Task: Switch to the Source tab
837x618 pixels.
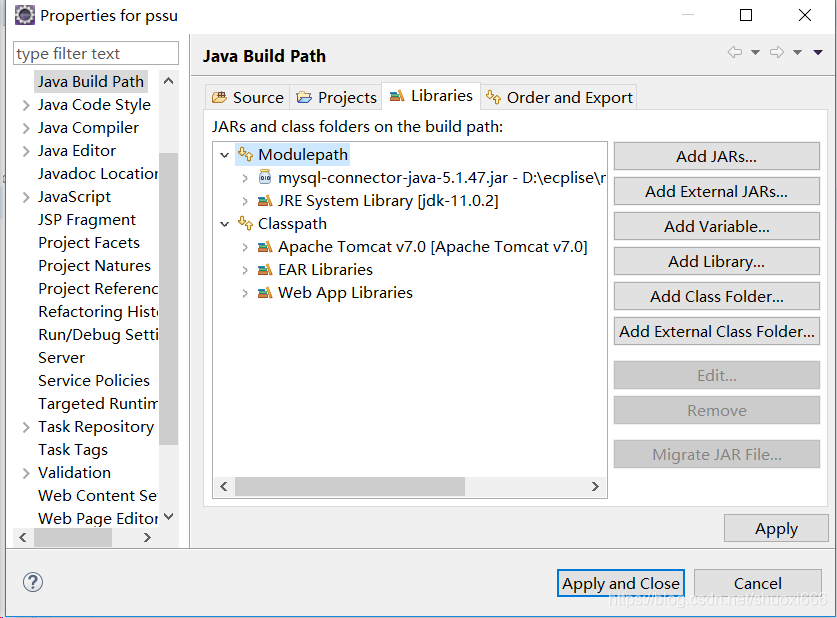Action: [x=248, y=97]
